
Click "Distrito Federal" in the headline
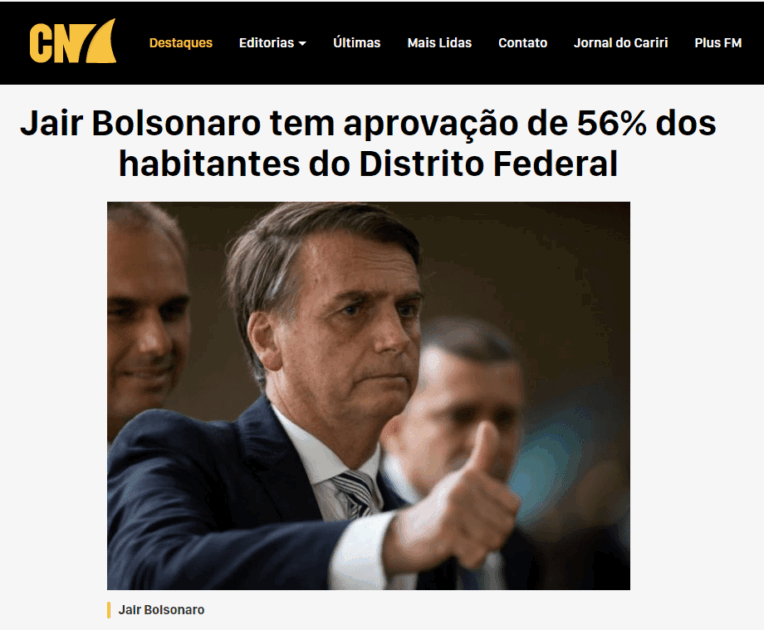pos(488,164)
